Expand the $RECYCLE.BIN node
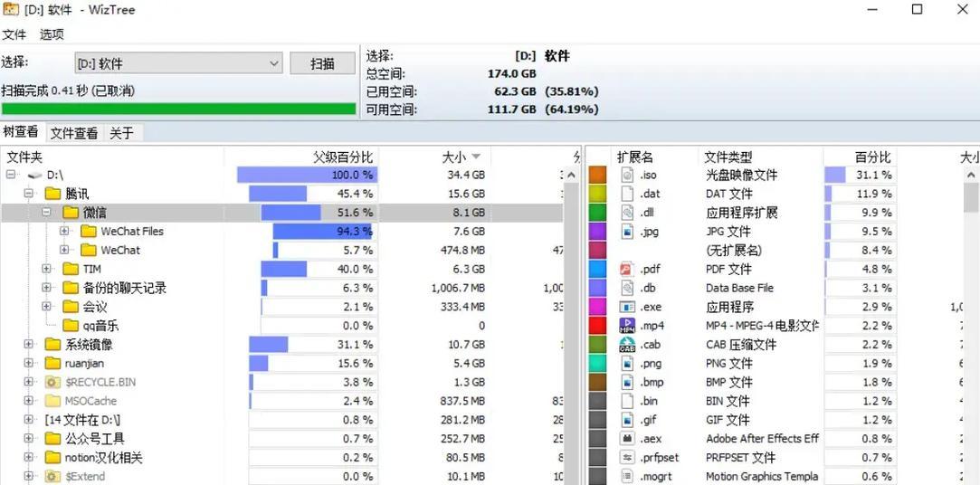The image size is (980, 485). click(x=28, y=382)
